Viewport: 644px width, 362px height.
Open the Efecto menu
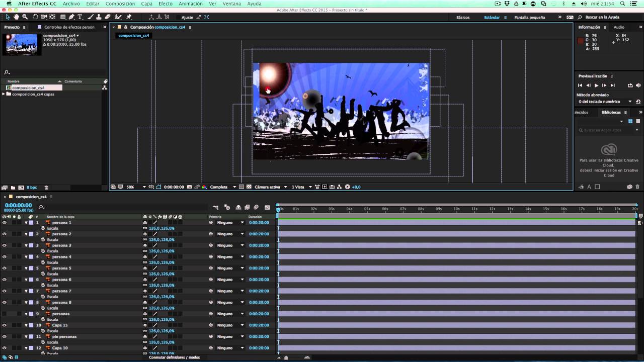point(166,4)
